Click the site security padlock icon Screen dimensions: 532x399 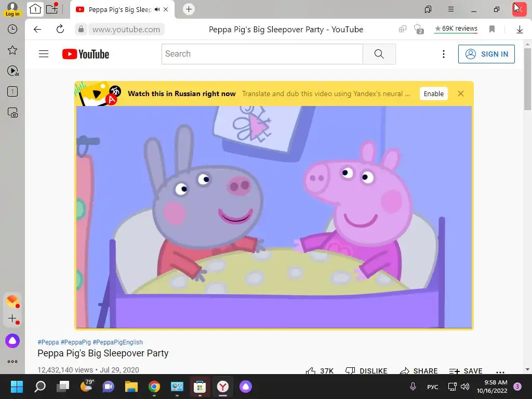pos(81,29)
